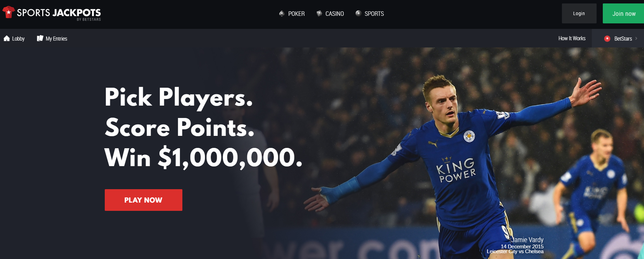
Task: Open the How It Works link
Action: [x=572, y=39]
